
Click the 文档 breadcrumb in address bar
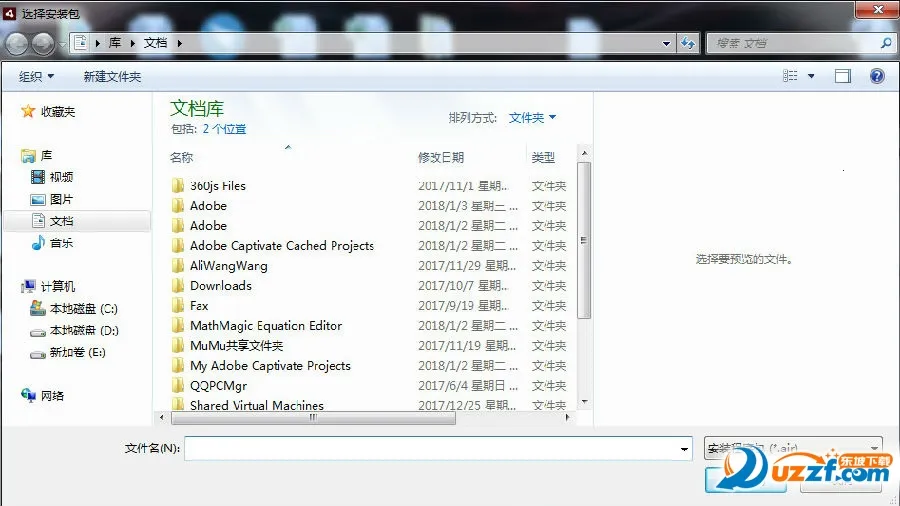point(155,42)
